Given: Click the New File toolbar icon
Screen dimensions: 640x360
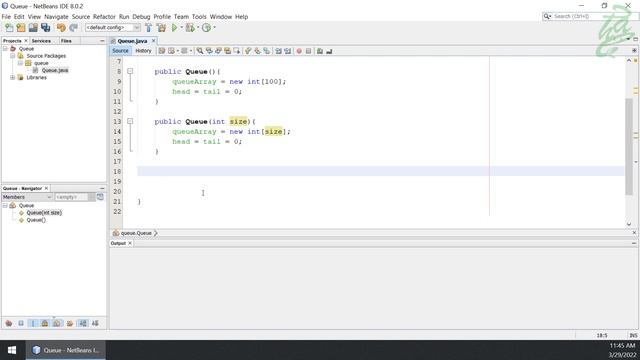Looking at the screenshot, I should (9, 27).
